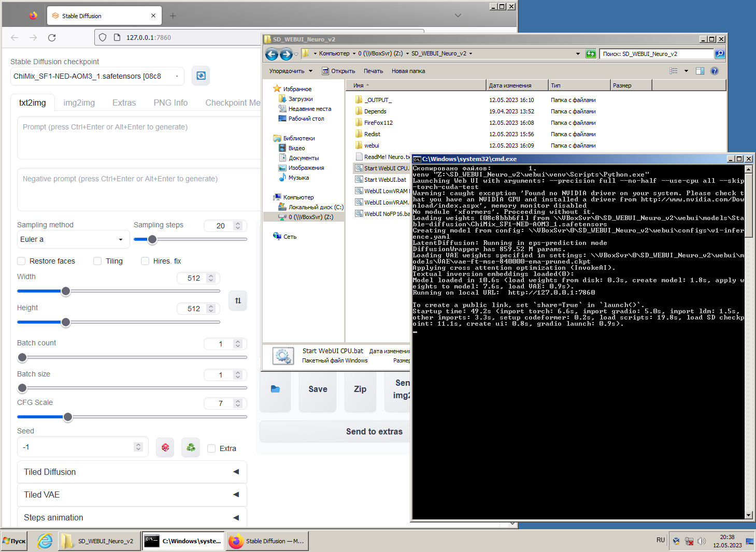
Task: Open the volume control in system tray
Action: coord(702,541)
